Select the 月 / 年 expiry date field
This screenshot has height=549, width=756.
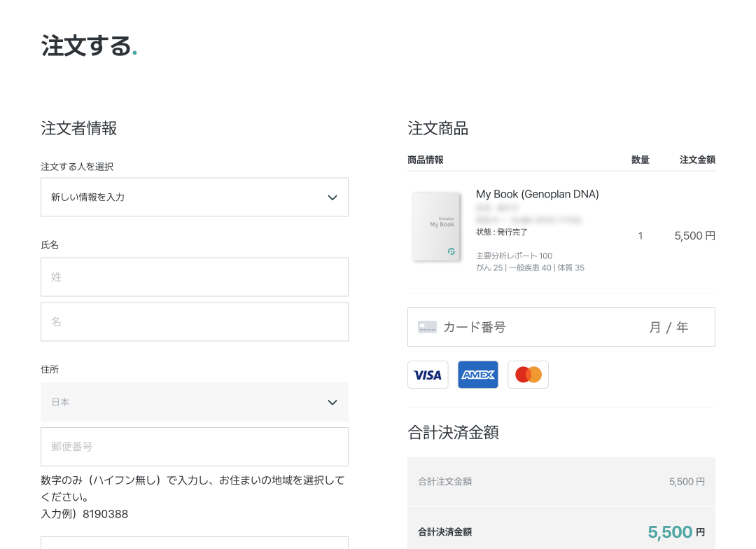[x=668, y=327]
